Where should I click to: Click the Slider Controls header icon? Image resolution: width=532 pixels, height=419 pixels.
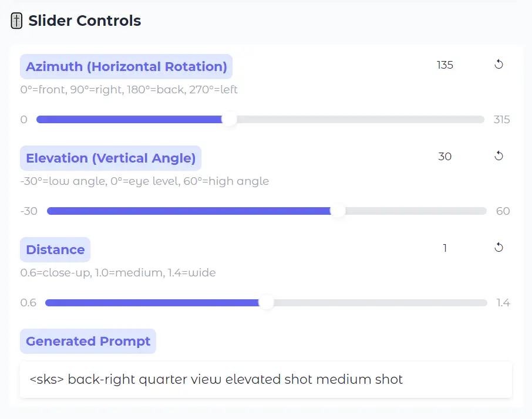16,20
